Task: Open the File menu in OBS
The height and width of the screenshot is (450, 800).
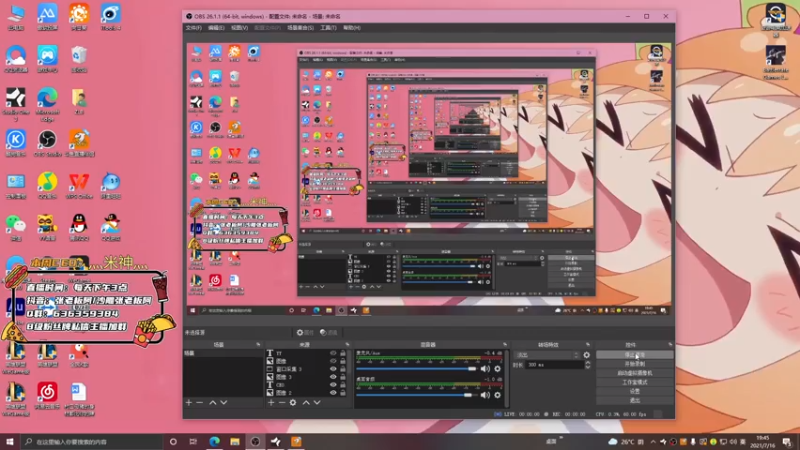Action: coord(193,28)
